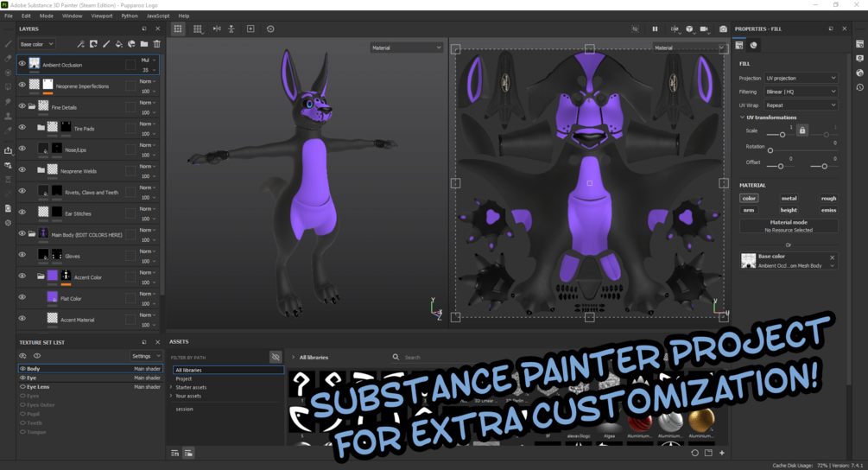Select the Eraser tool in left toolbar
This screenshot has height=470, width=868.
(x=8, y=58)
